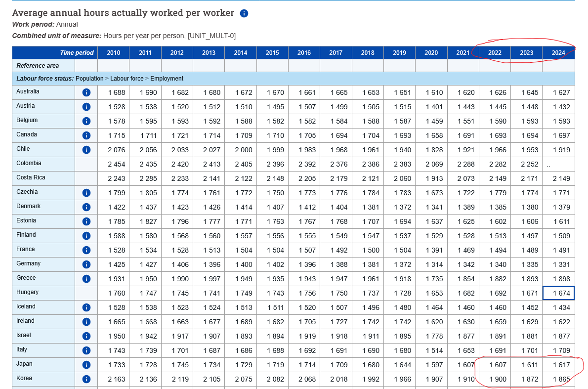Select Australia's 2010 value 1 688
The width and height of the screenshot is (588, 389).
click(113, 92)
